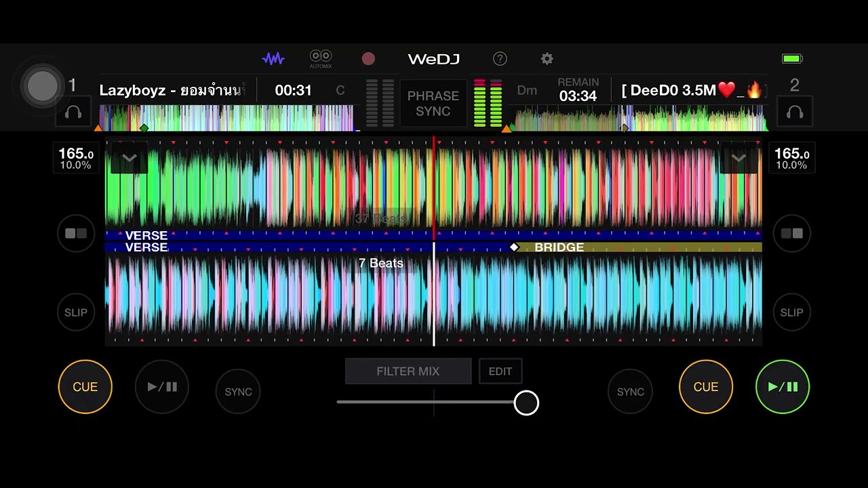The height and width of the screenshot is (488, 868).
Task: Toggle PHRASE SYNC
Action: [433, 103]
